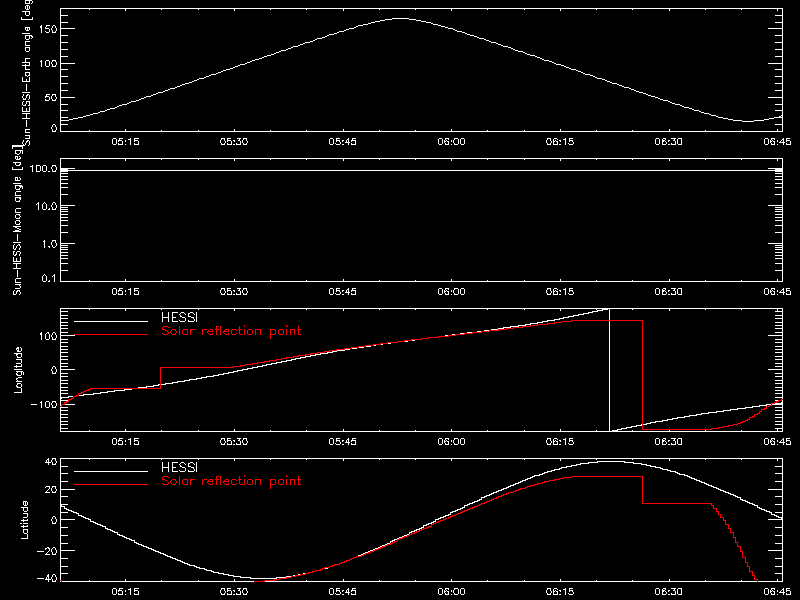Click 06:45 time label under Latitude plot
800x600 pixels.
pos(777,592)
